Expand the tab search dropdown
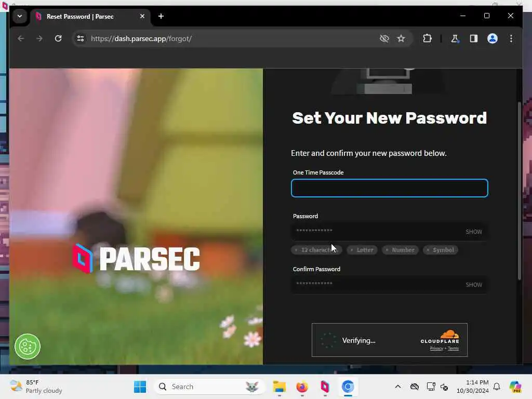 tap(20, 16)
